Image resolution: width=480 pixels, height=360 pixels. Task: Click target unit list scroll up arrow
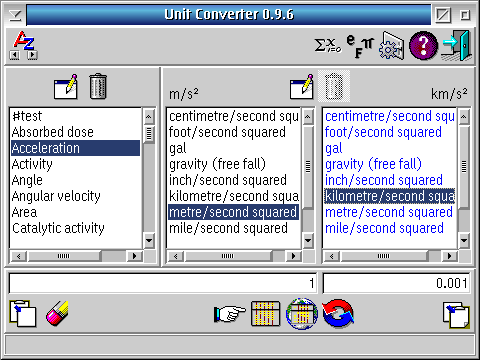pyautogui.click(x=464, y=117)
